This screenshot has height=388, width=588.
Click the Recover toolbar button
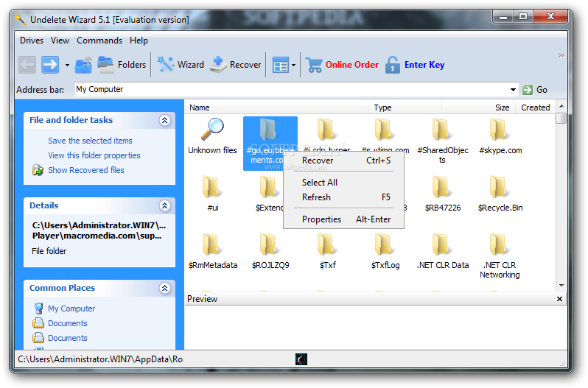pyautogui.click(x=235, y=65)
